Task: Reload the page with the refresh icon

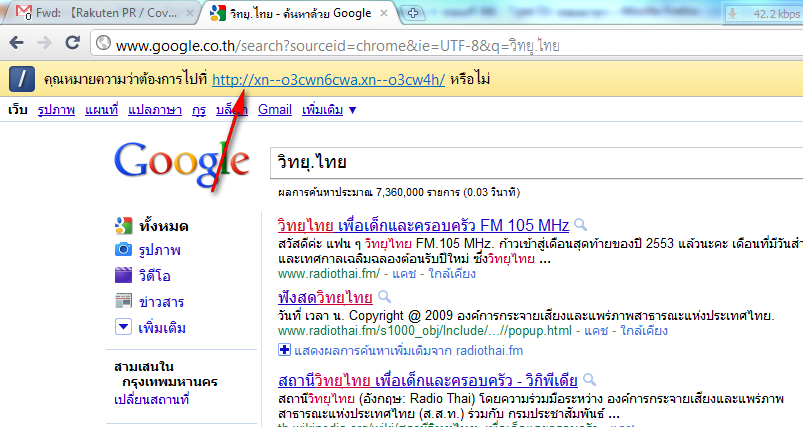Action: point(73,42)
